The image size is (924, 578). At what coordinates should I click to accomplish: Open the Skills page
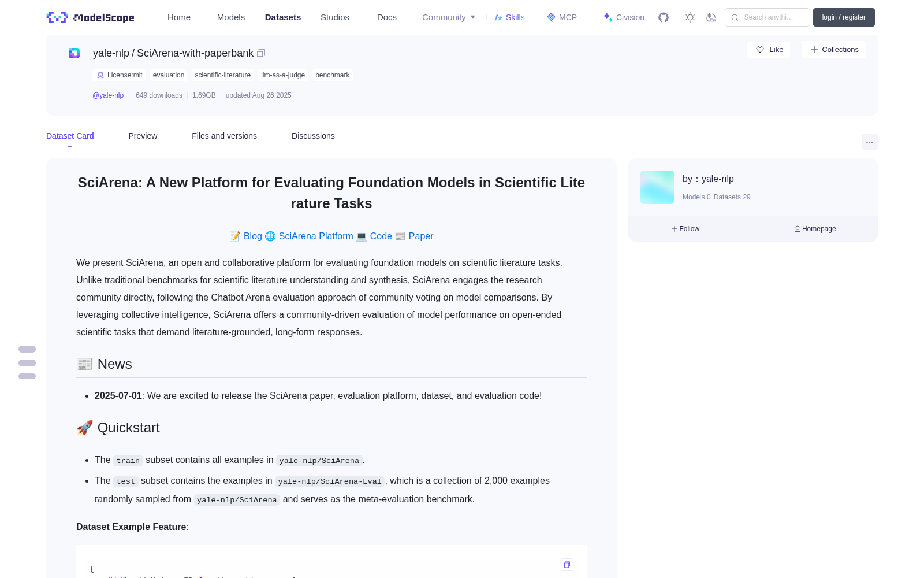coord(509,17)
